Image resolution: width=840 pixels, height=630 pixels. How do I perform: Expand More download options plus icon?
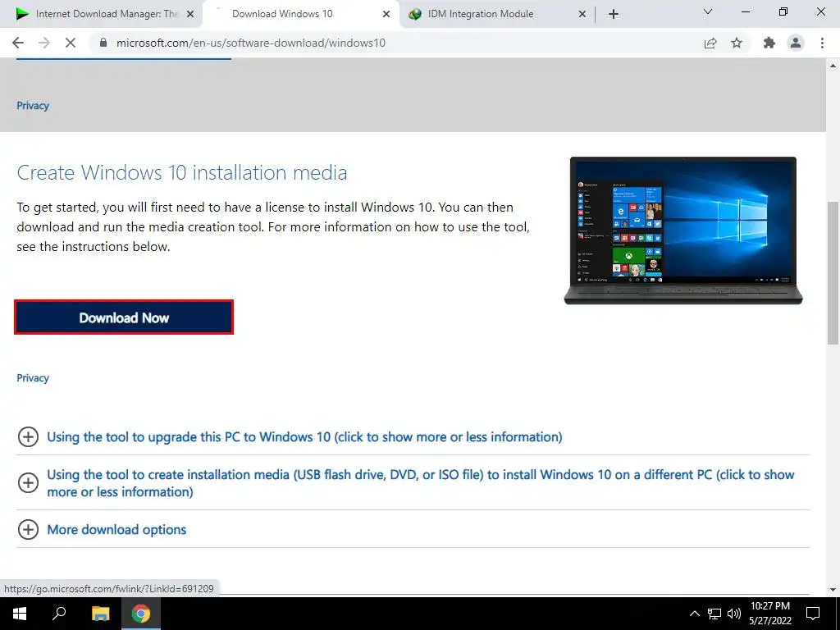pos(28,529)
